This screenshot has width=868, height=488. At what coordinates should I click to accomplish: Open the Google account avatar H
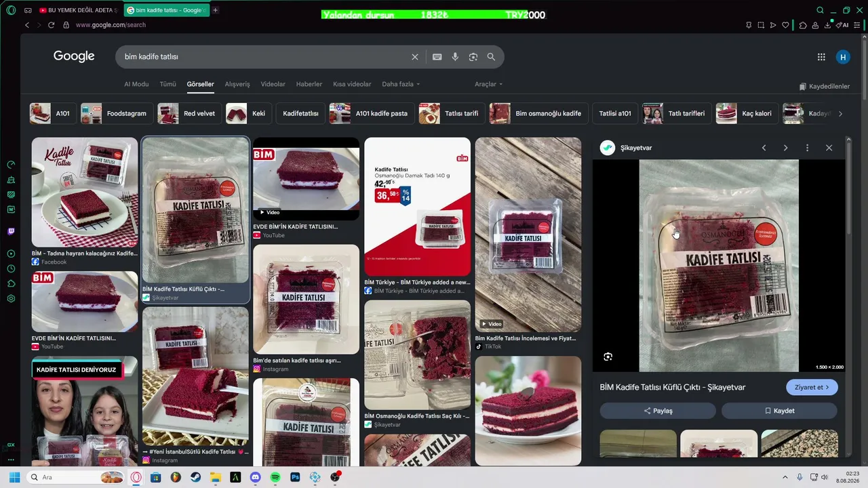tap(843, 57)
